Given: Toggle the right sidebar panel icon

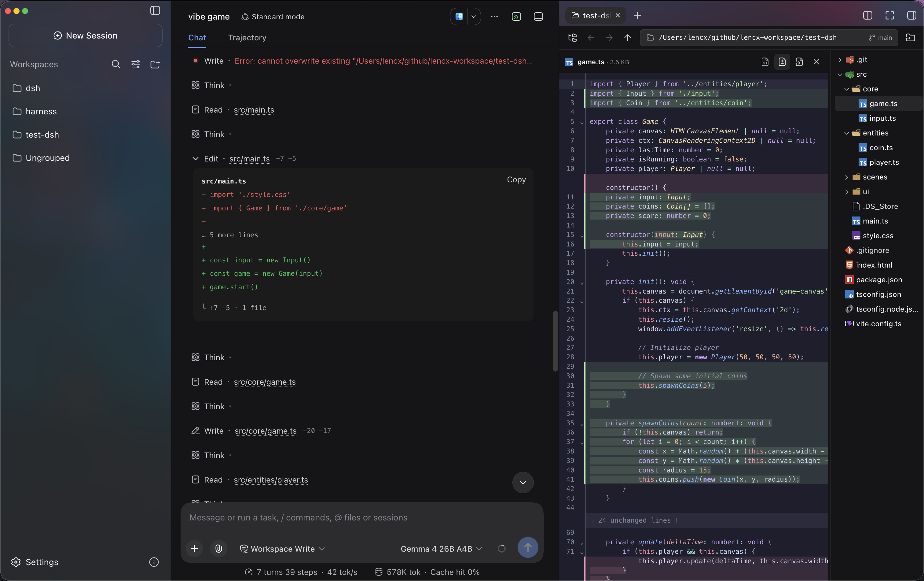Looking at the screenshot, I should pos(912,15).
